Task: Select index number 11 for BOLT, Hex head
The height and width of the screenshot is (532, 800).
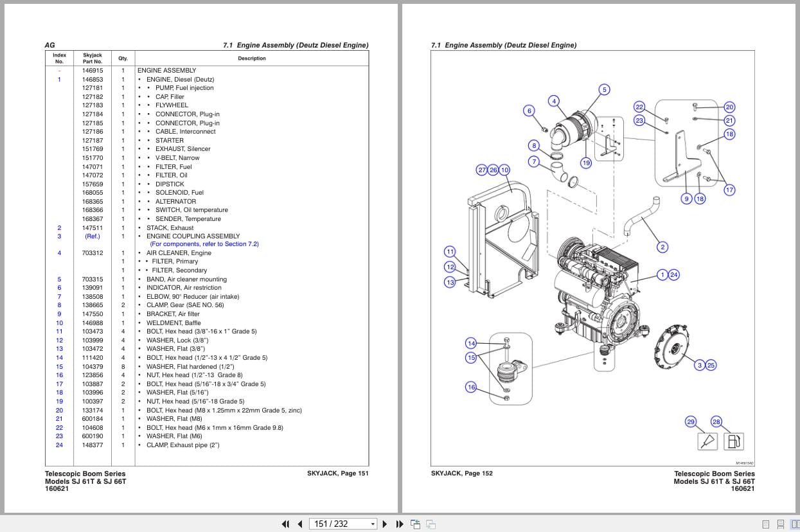Action: click(59, 332)
